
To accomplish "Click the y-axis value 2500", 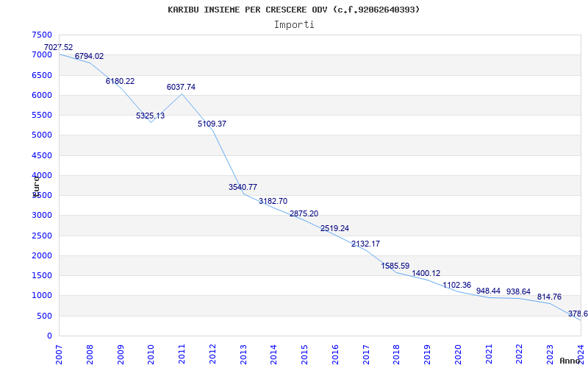I will pyautogui.click(x=42, y=236).
